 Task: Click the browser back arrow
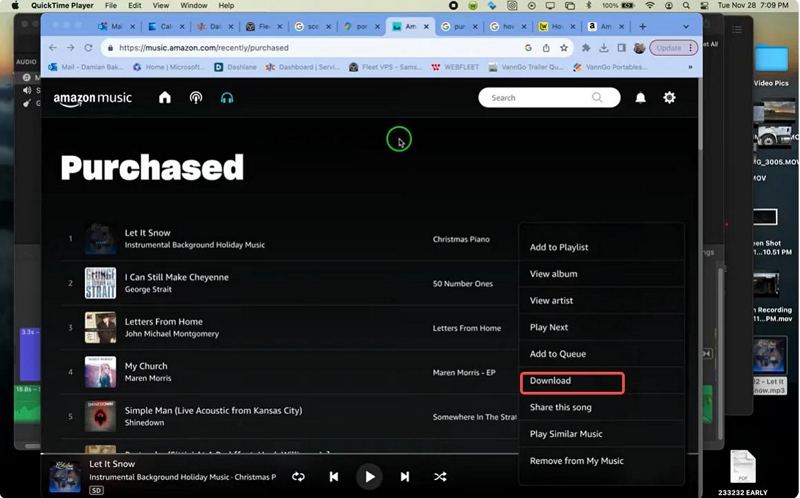point(53,47)
